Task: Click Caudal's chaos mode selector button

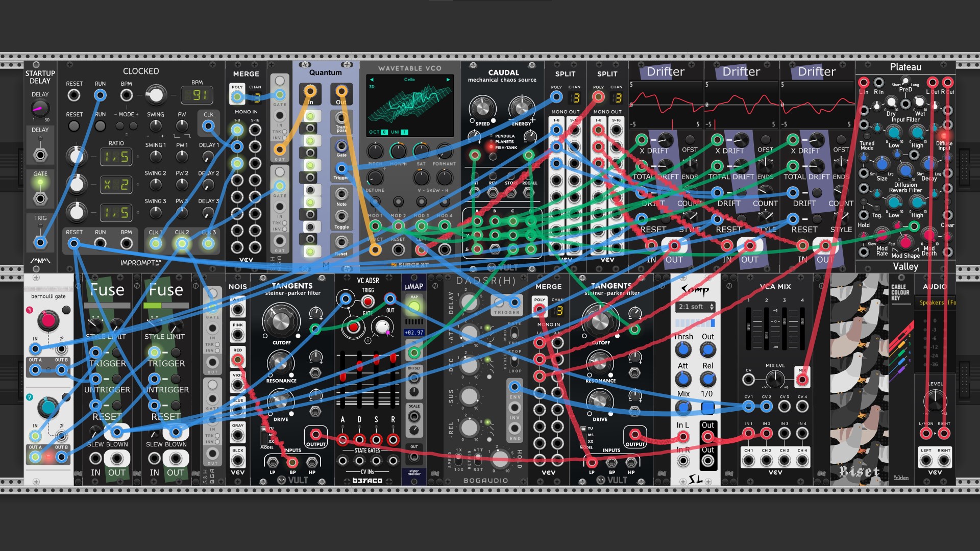Action: [493, 157]
